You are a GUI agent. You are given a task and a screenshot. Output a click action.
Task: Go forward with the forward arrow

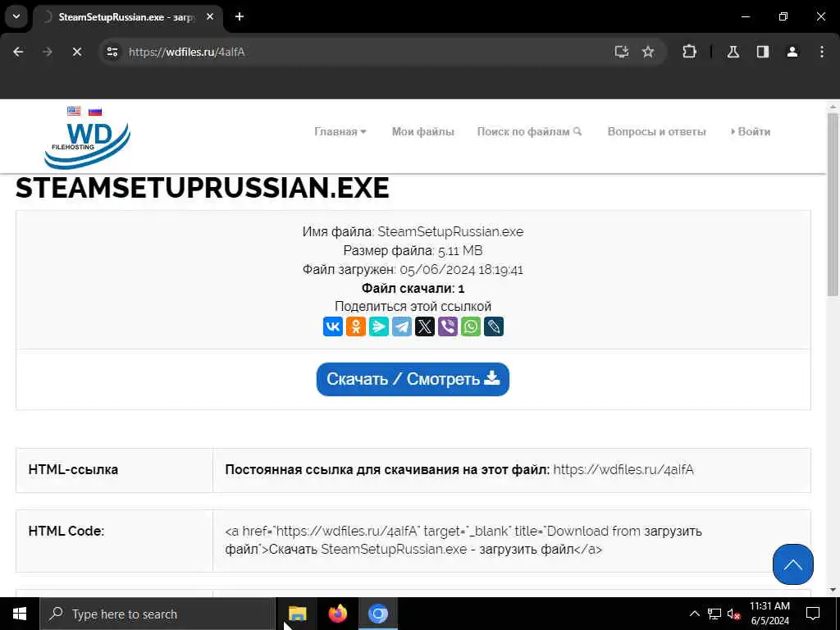pos(48,52)
